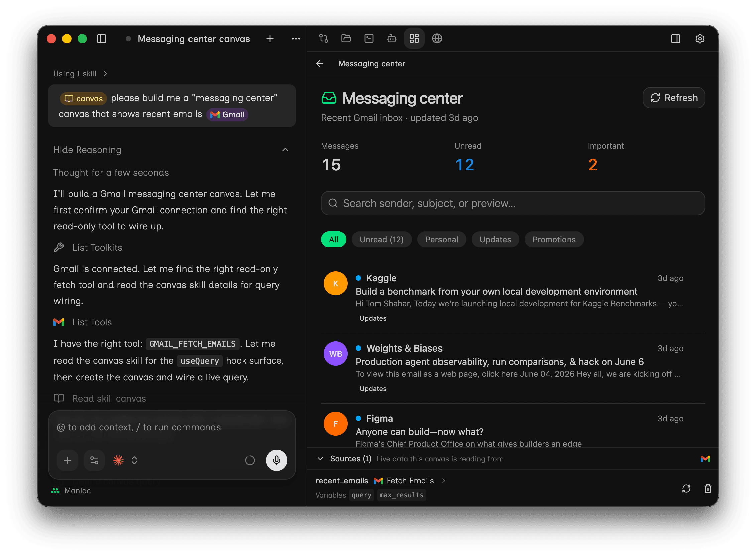
Task: Open settings gear icon
Action: [x=700, y=39]
